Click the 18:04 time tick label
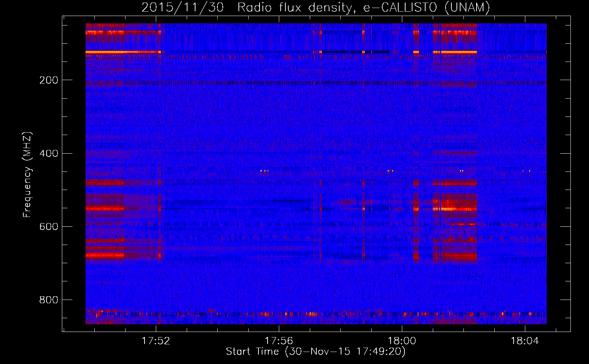The image size is (589, 364). coord(525,341)
